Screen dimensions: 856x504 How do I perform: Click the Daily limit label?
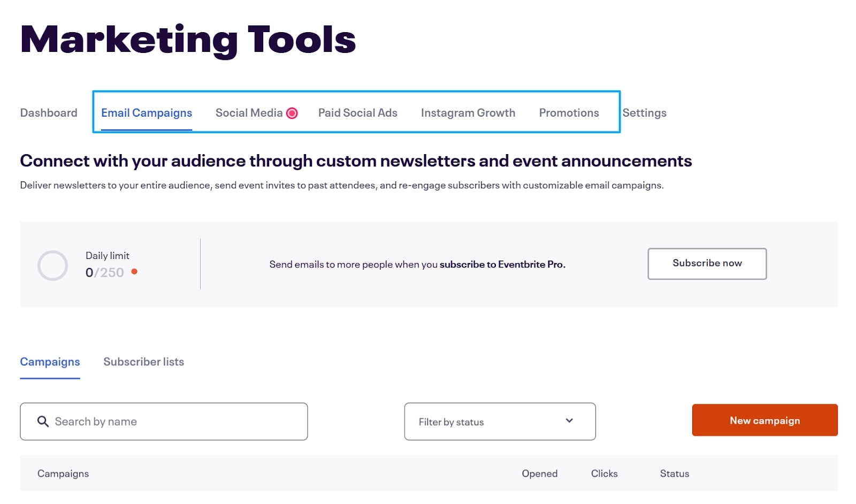point(108,256)
